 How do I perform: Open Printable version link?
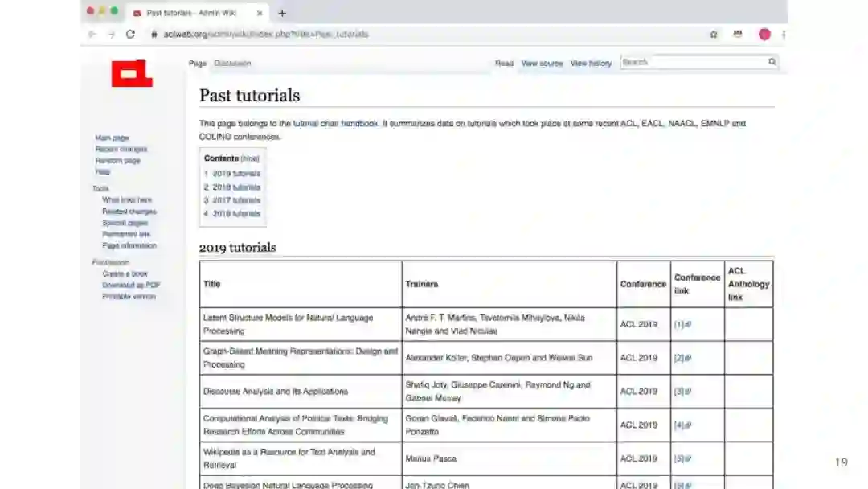129,296
